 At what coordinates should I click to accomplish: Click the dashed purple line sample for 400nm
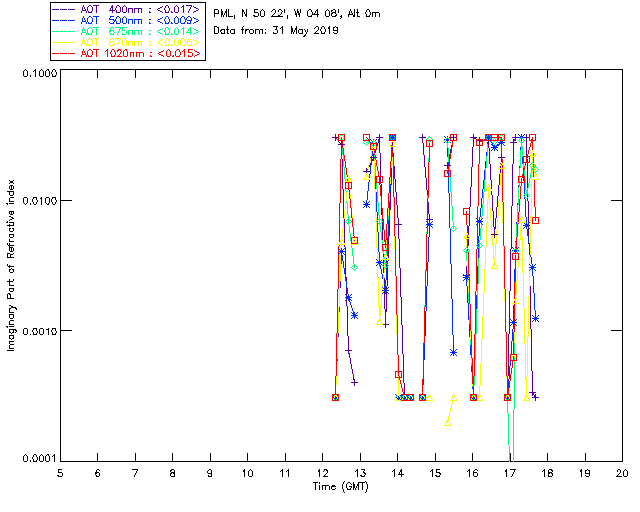pyautogui.click(x=66, y=9)
